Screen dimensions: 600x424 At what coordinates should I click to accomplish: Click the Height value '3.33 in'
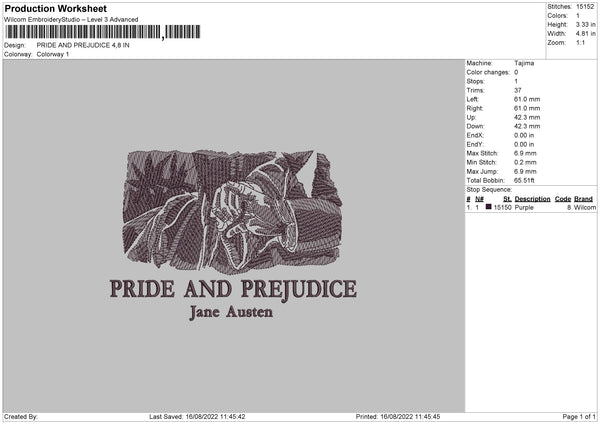[x=586, y=24]
